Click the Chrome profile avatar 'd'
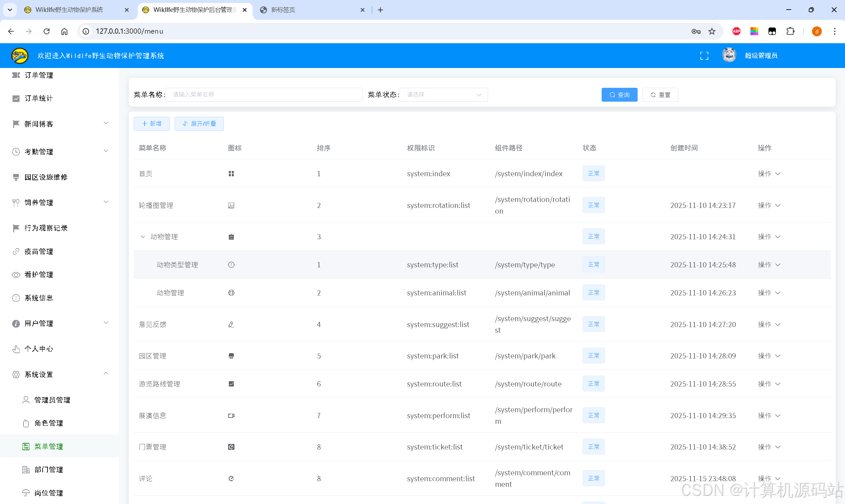The width and height of the screenshot is (845, 504). pos(817,31)
